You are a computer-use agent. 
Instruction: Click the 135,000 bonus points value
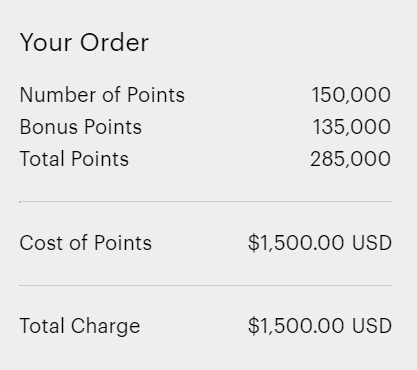pos(352,127)
